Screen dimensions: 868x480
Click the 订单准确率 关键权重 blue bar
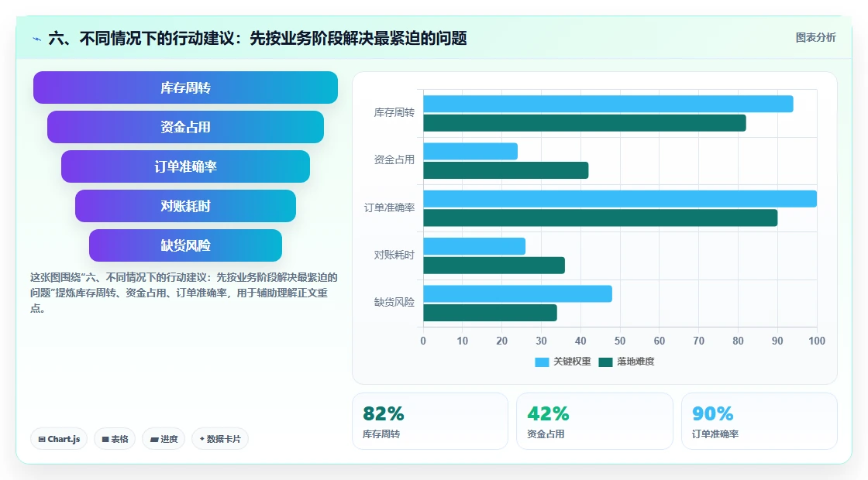tap(620, 198)
